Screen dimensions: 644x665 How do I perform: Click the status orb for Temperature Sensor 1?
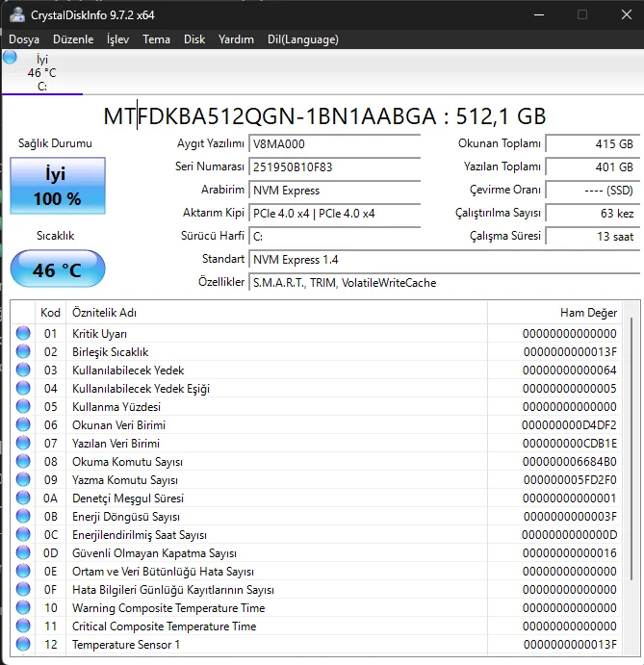click(23, 644)
